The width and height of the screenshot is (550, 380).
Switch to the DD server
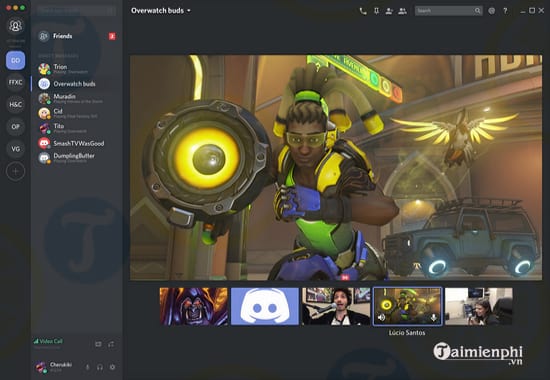click(15, 60)
